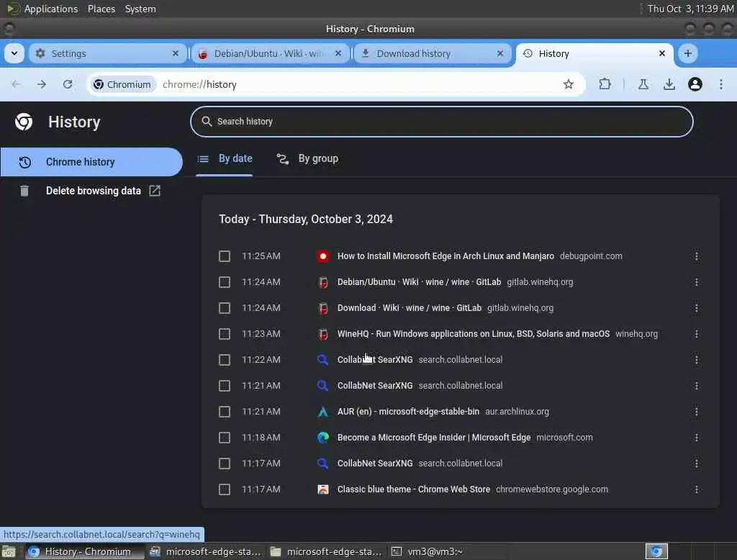Viewport: 737px width, 560px height.
Task: Open the Chromium three-dot main menu
Action: (x=720, y=84)
